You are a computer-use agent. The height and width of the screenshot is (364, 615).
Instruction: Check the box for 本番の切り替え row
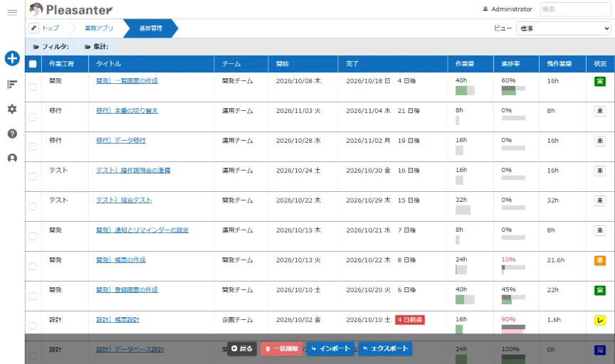tap(33, 117)
